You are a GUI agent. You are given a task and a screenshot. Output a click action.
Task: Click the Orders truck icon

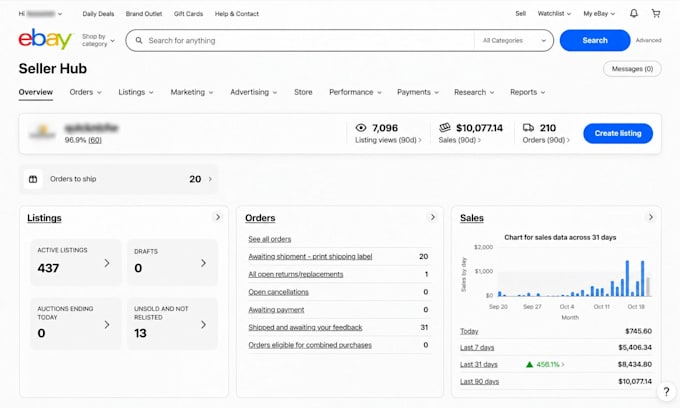528,127
